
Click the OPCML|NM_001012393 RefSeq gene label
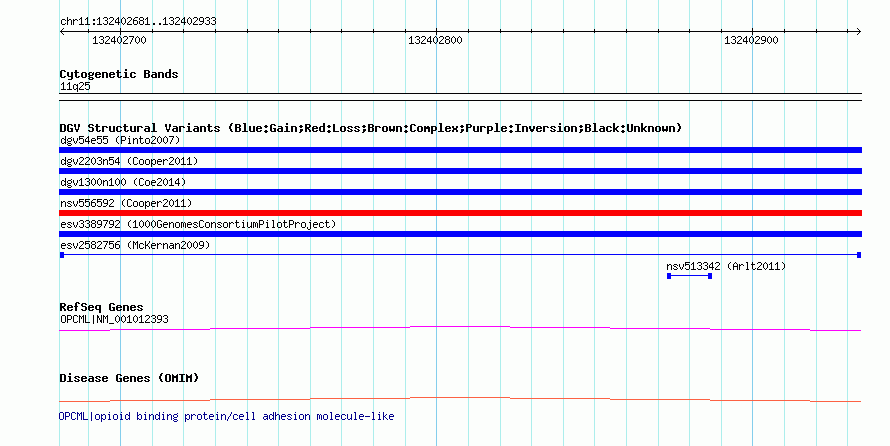coord(114,319)
